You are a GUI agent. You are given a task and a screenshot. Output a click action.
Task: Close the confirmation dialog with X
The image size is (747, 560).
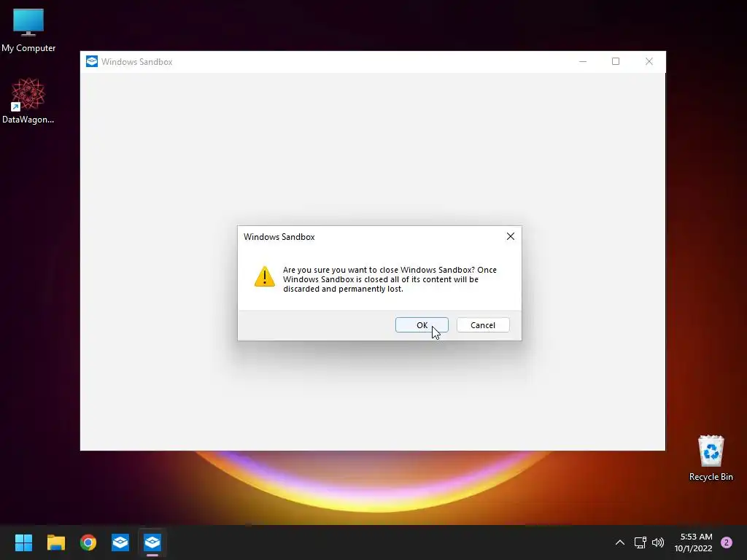[x=510, y=236]
